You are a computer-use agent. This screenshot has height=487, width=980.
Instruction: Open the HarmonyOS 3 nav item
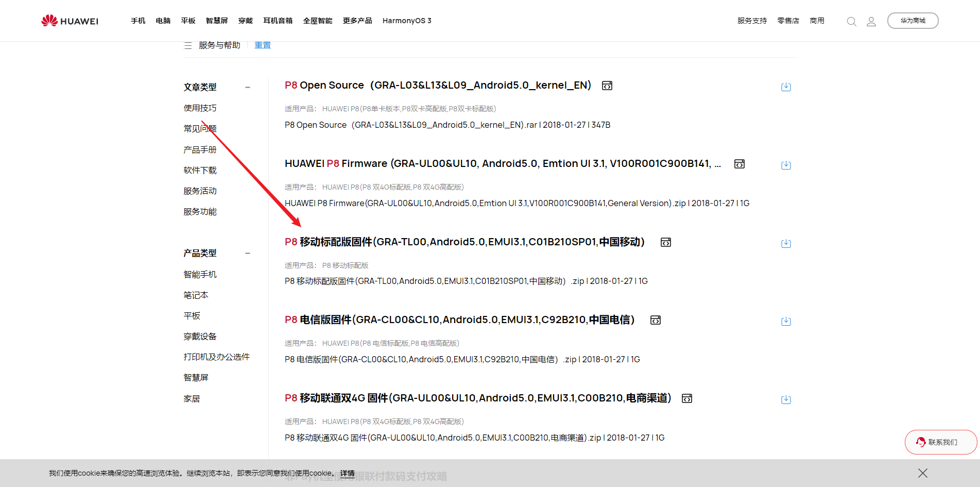coord(407,21)
